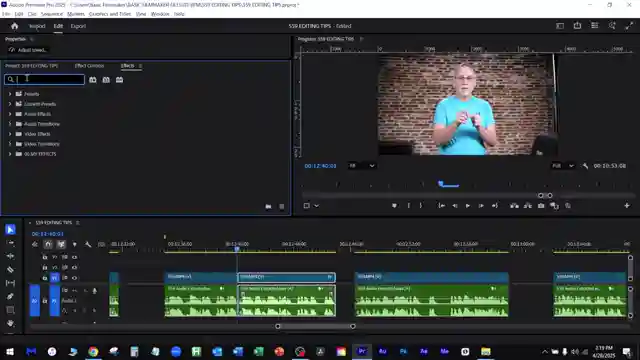This screenshot has height=360, width=640.
Task: Open the File menu
Action: [6, 14]
